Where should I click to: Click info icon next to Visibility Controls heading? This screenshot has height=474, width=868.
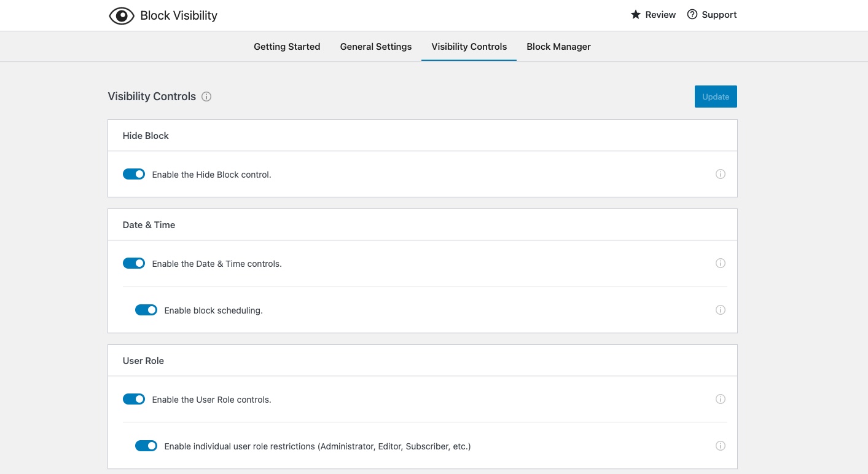pyautogui.click(x=206, y=97)
